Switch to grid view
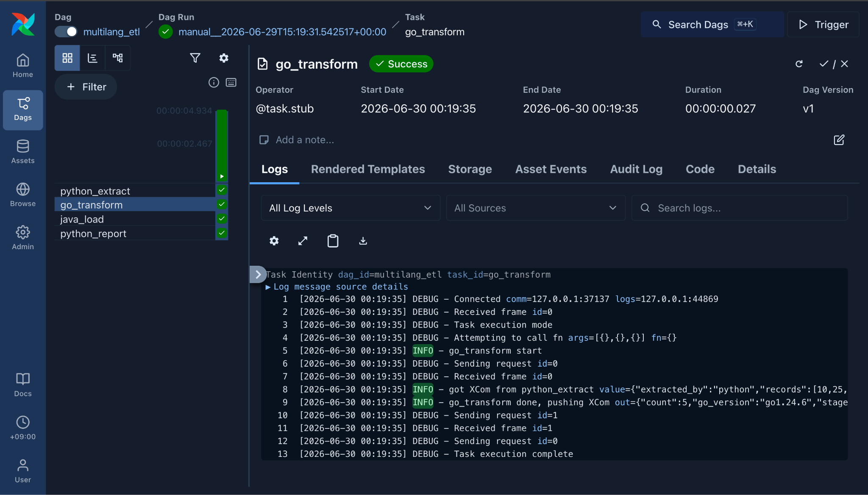868x495 pixels. pyautogui.click(x=67, y=58)
